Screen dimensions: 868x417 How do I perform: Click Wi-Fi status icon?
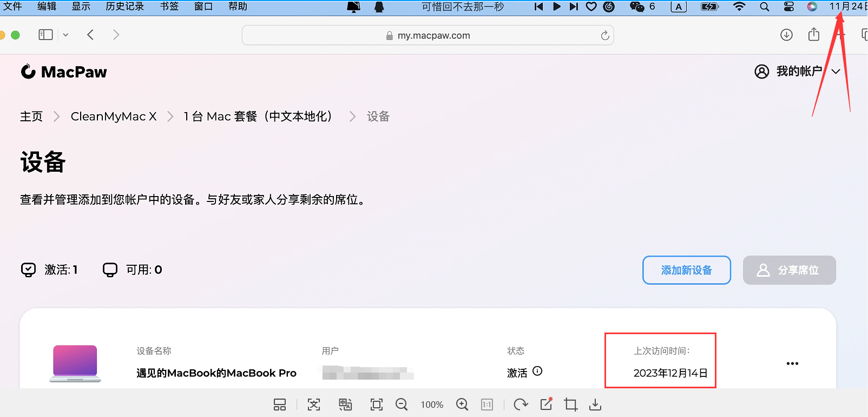point(739,6)
